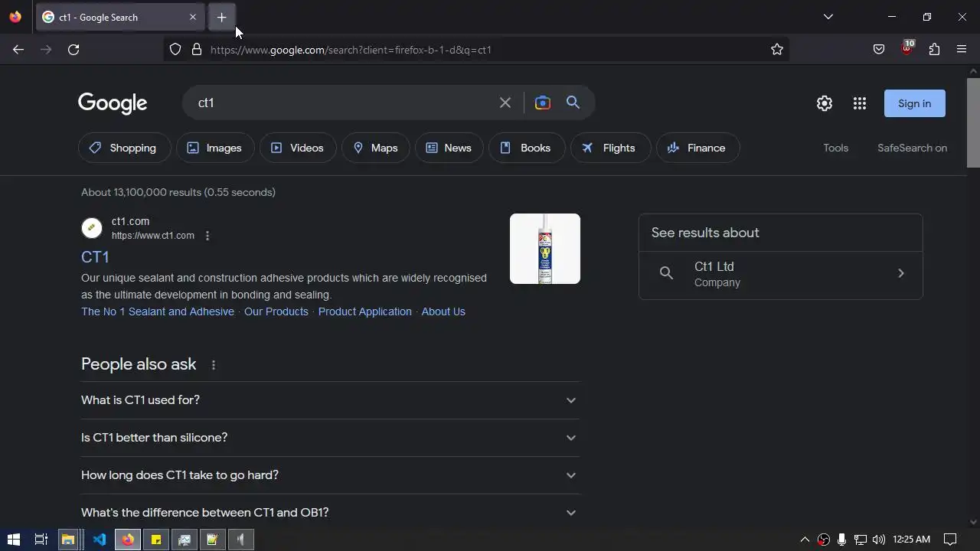List all tabs dropdown arrow

click(x=828, y=17)
